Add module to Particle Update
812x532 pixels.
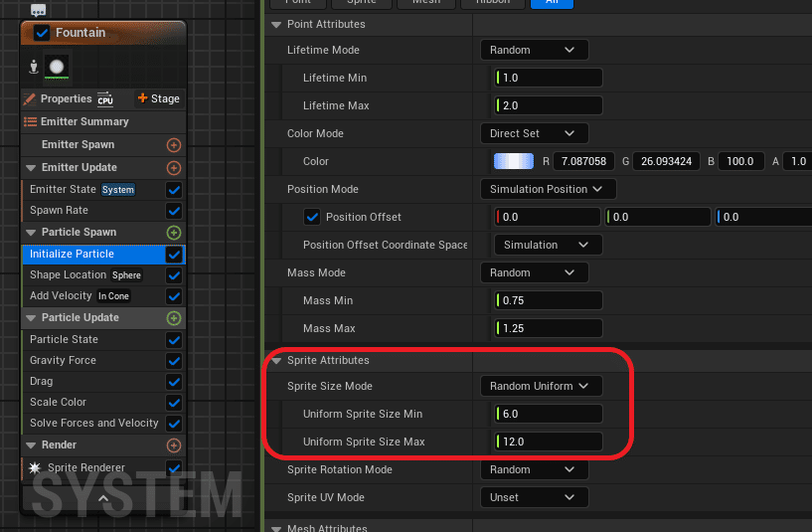point(174,318)
